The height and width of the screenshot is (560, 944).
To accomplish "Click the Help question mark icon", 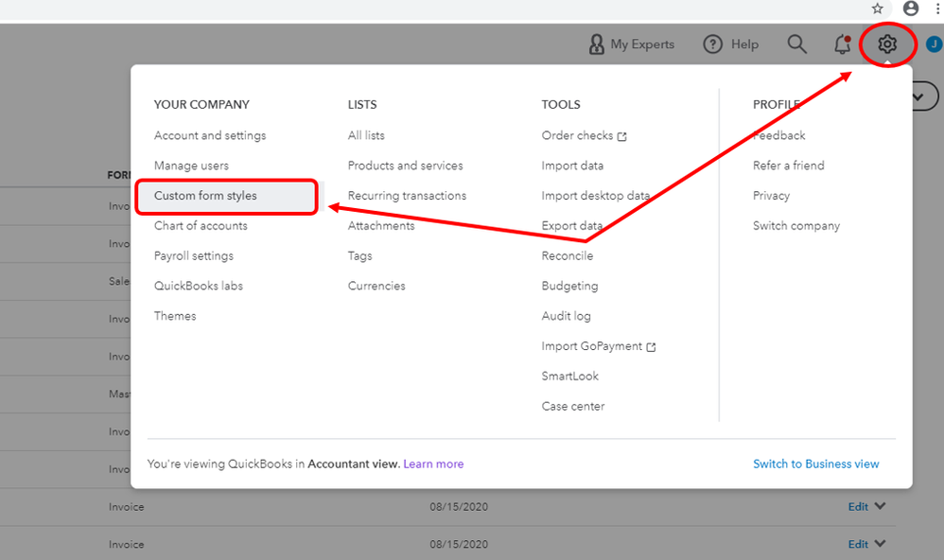I will point(713,44).
